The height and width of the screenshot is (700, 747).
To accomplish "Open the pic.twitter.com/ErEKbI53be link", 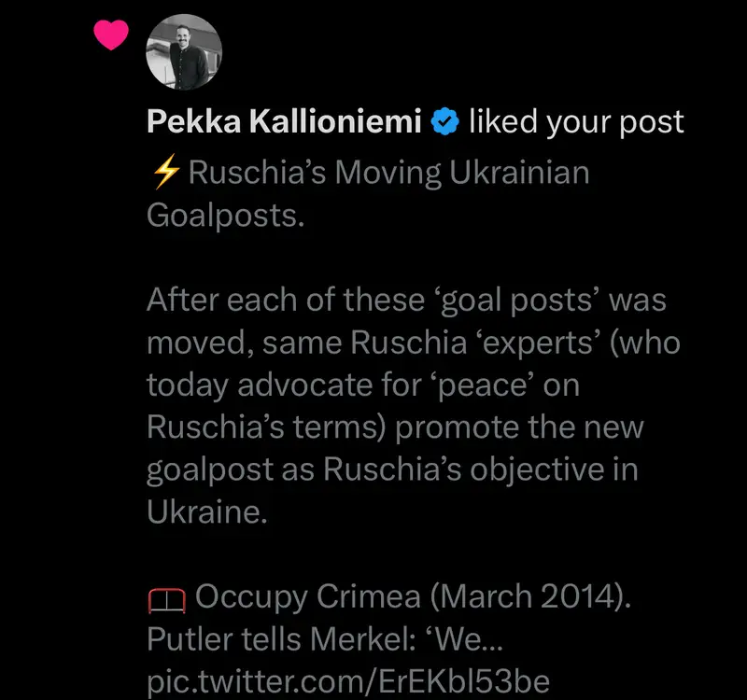I will tap(347, 679).
